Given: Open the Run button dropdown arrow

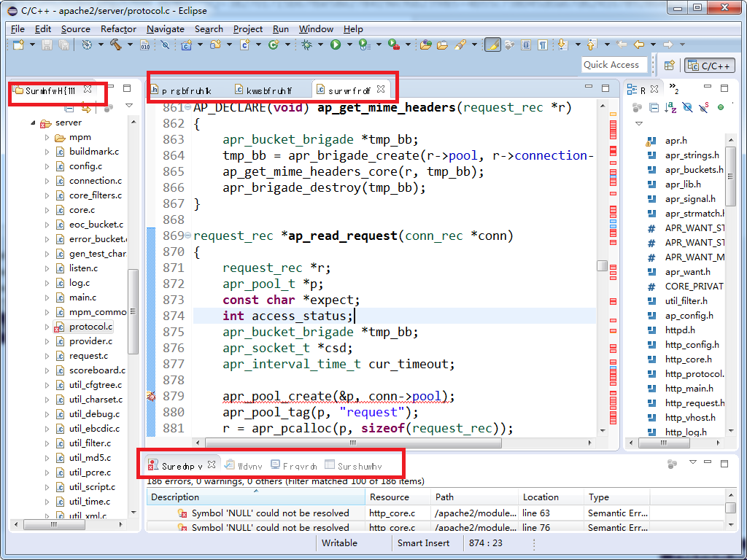Looking at the screenshot, I should coord(349,44).
